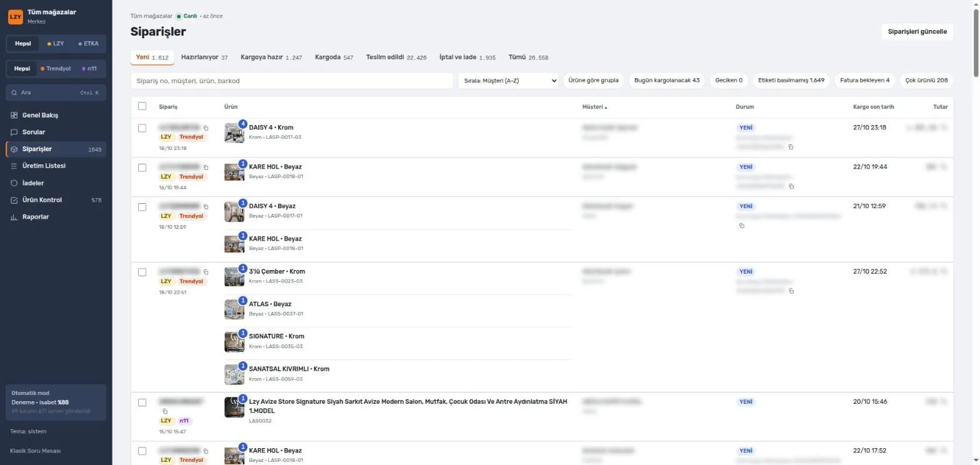Viewport: 980px width, 465px height.
Task: Click the Üretim Listesi list icon
Action: point(14,166)
